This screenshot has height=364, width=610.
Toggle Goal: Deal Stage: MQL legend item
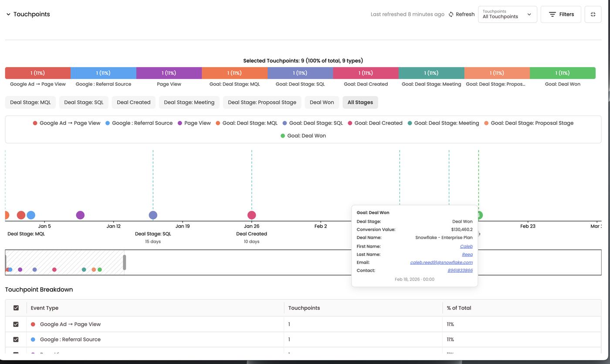coord(247,123)
